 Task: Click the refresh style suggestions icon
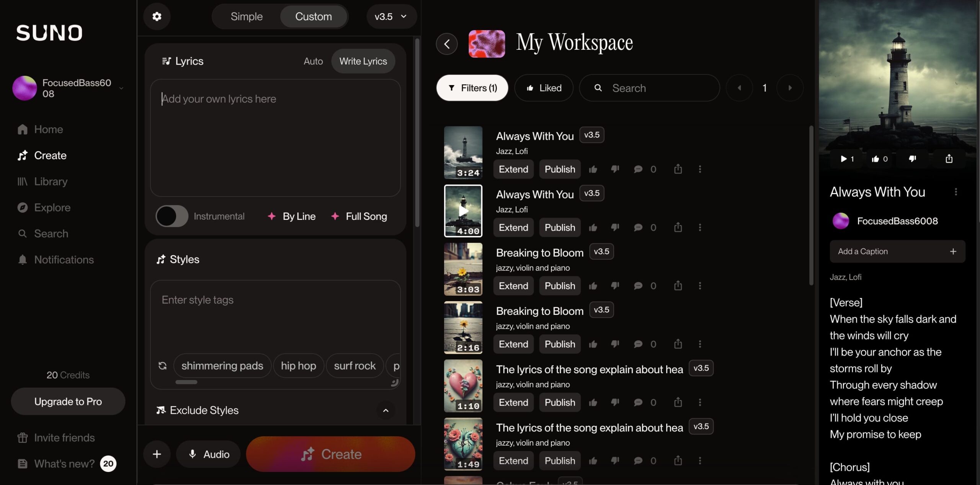click(x=162, y=365)
